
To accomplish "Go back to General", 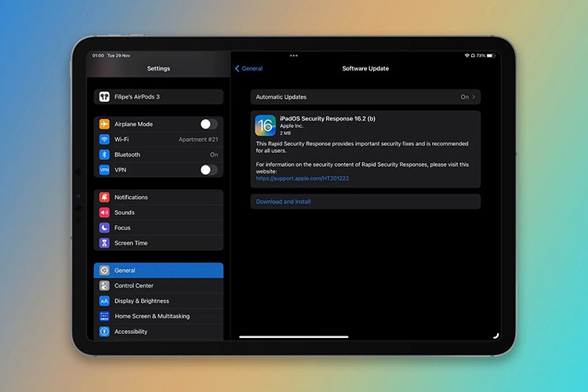I will pos(249,68).
